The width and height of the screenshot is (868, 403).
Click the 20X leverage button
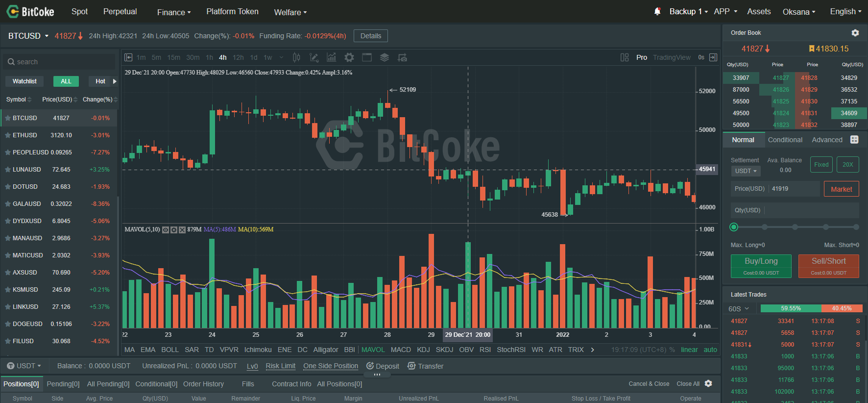848,165
